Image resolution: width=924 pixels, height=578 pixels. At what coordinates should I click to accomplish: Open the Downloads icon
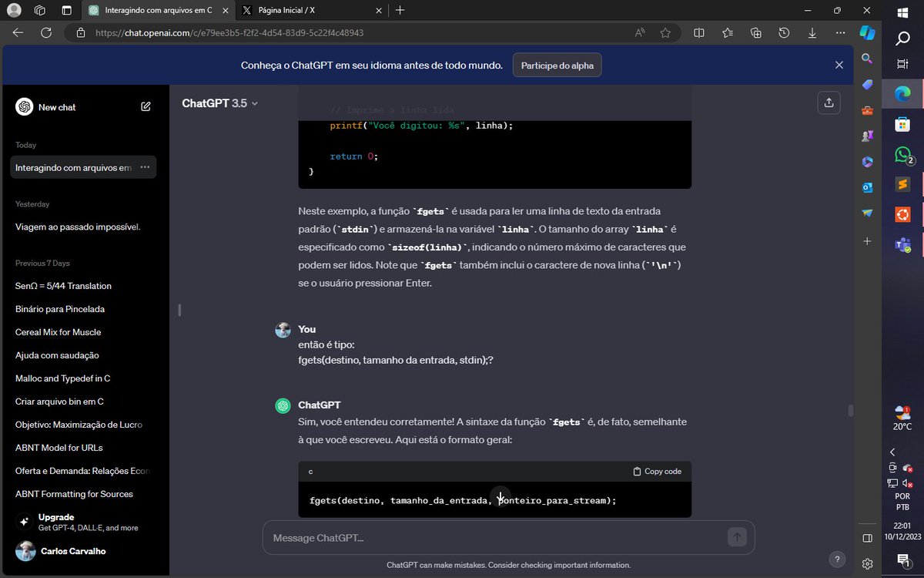pos(812,33)
